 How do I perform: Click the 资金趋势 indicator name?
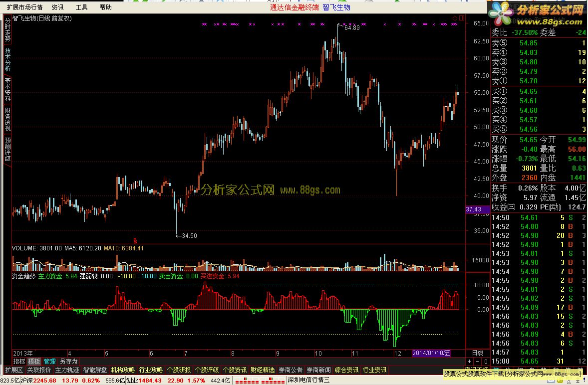[23, 276]
